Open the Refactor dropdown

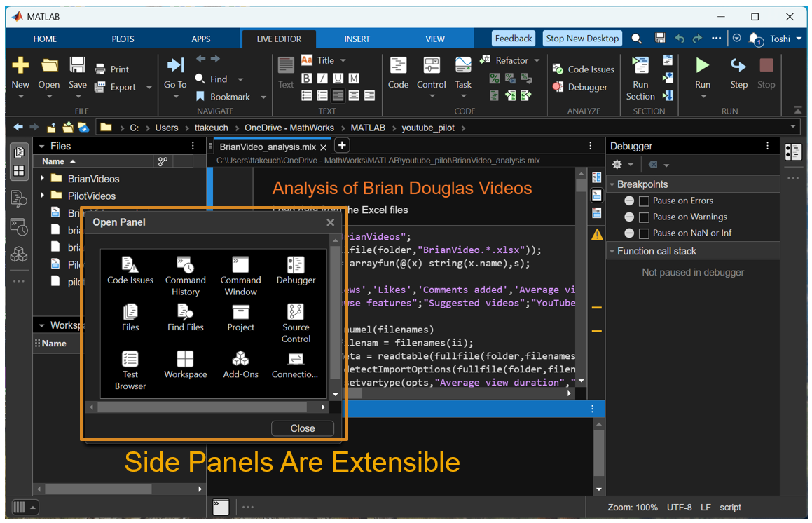(x=537, y=61)
